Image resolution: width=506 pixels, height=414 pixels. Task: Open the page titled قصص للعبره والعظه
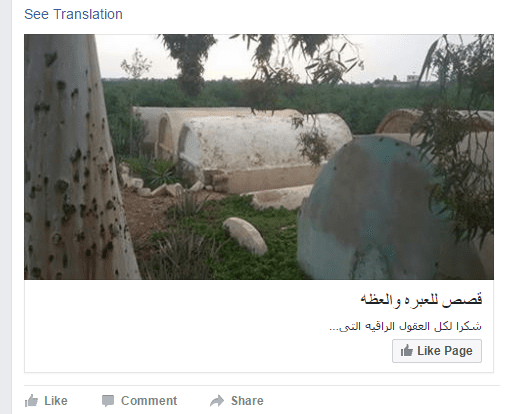[421, 299]
